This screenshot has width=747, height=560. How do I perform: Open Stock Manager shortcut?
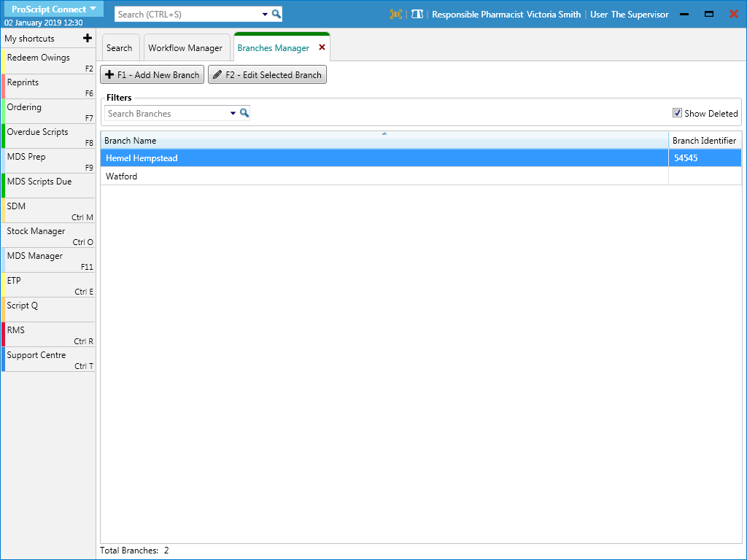click(x=49, y=235)
